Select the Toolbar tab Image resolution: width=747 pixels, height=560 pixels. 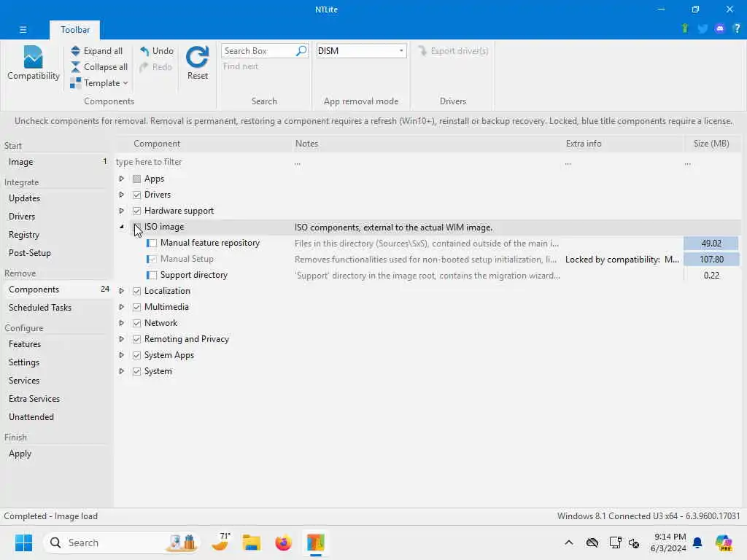tap(75, 29)
